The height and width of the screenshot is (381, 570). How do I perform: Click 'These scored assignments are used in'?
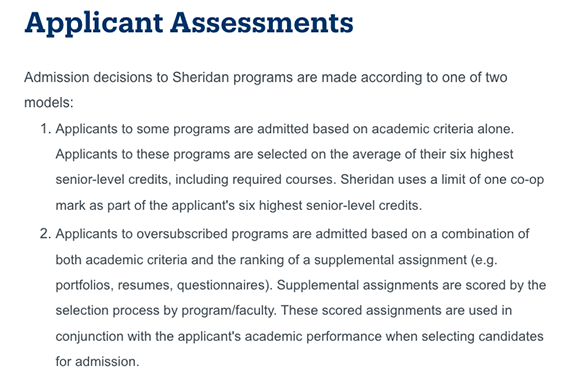(x=396, y=310)
